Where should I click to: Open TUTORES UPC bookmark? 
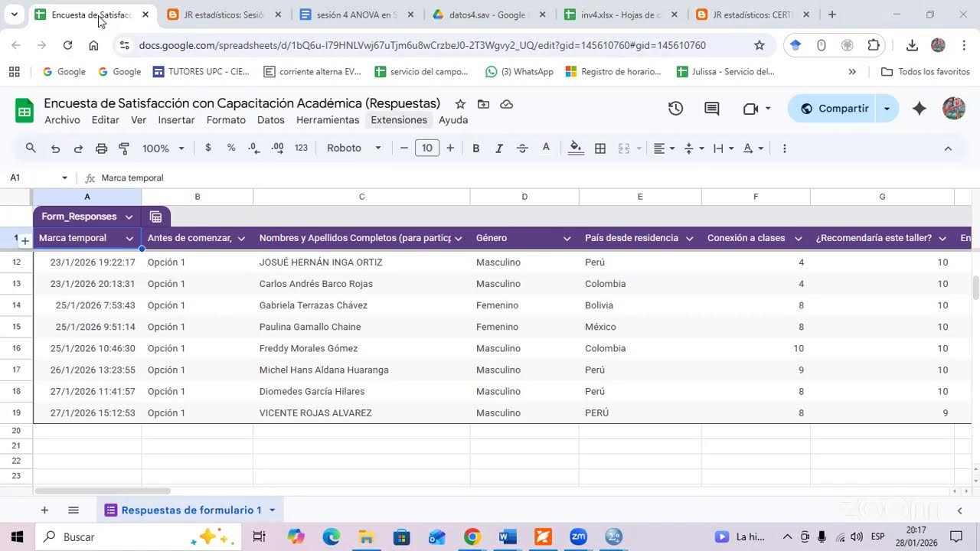(x=201, y=72)
